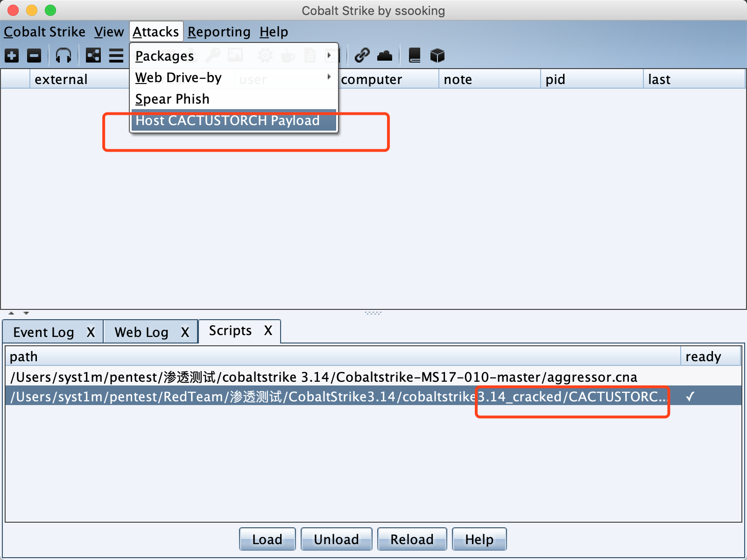Close the Web Log tab
This screenshot has width=747, height=560.
185,332
